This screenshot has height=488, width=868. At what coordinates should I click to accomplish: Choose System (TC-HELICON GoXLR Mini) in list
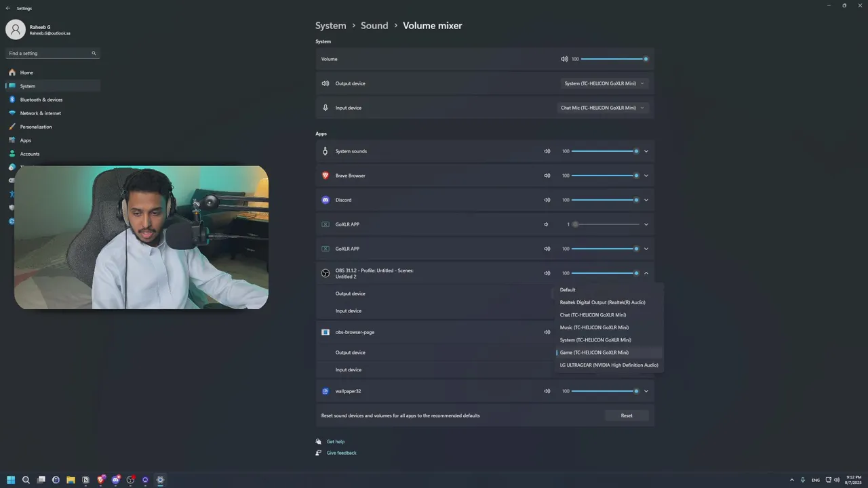click(x=608, y=340)
